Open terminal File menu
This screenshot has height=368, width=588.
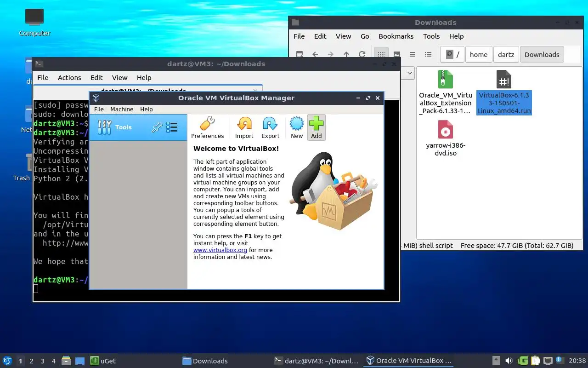click(43, 78)
